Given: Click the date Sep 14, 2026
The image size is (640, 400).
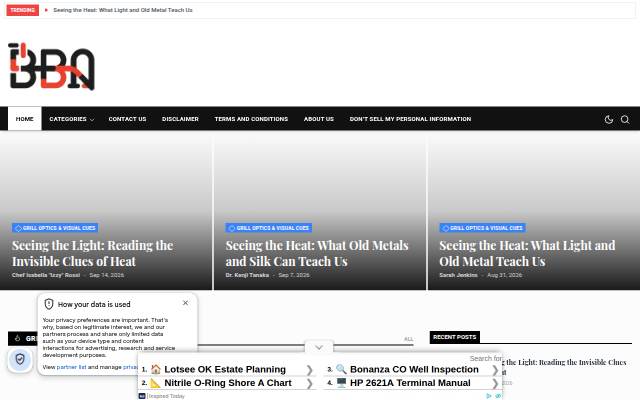Looking at the screenshot, I should (x=107, y=275).
